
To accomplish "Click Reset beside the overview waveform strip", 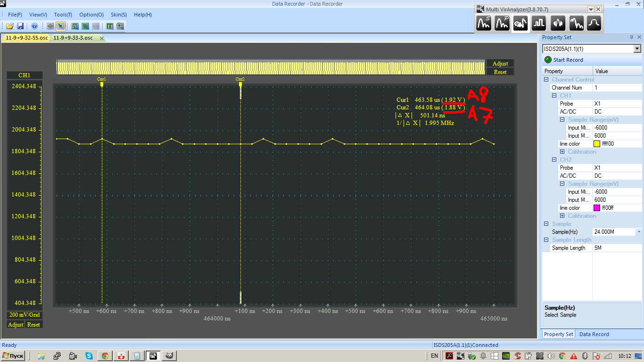I will (x=500, y=72).
